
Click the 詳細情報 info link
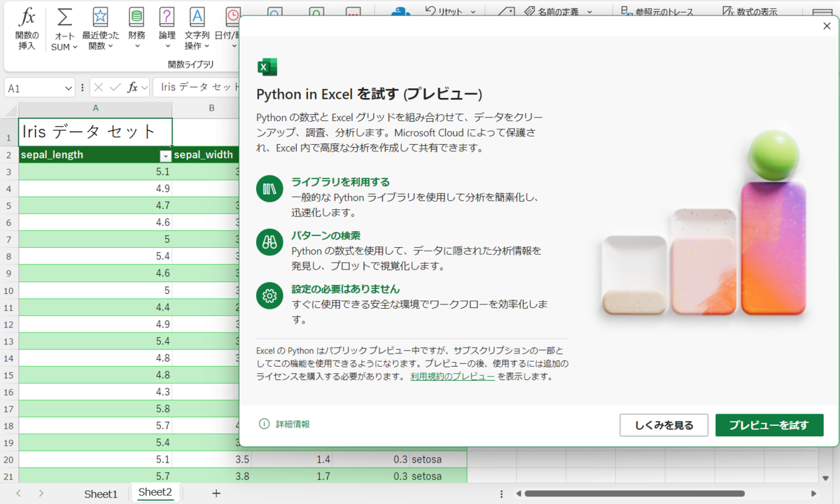[x=284, y=424]
